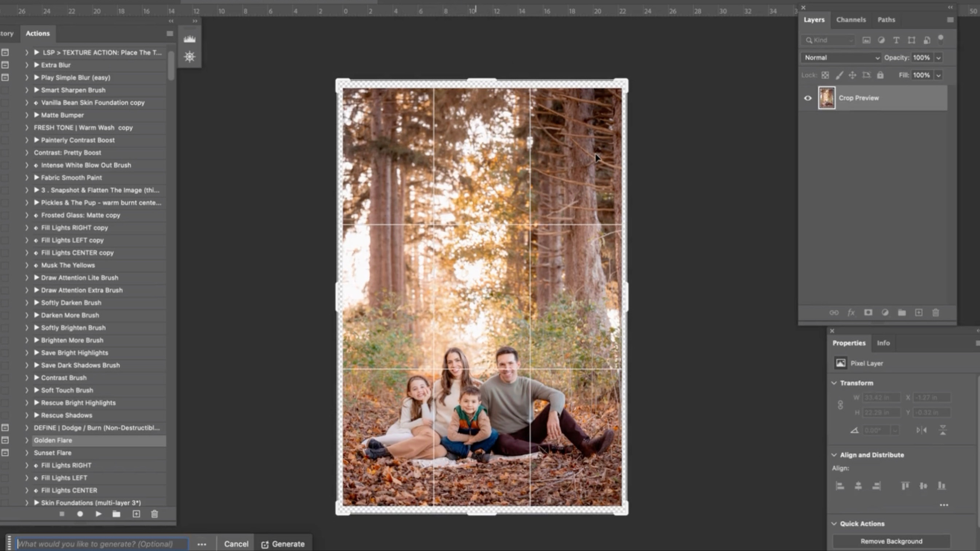Toggle dialog checkbox for Golden Flare action

tap(5, 440)
